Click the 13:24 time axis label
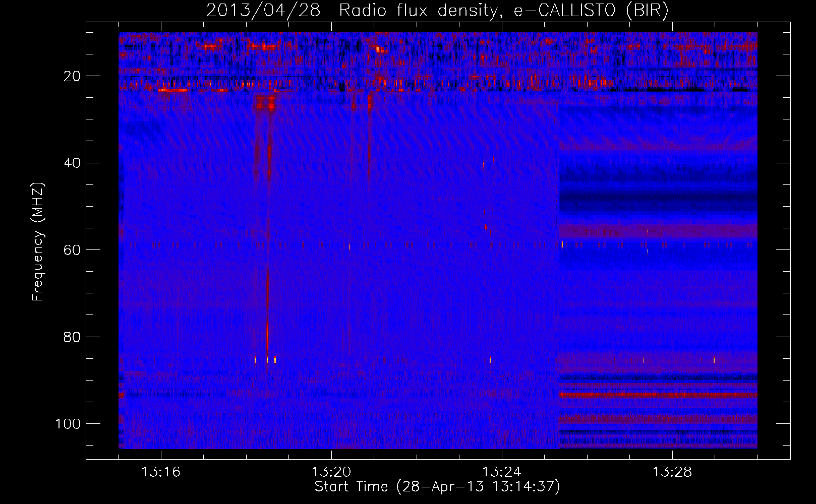The width and height of the screenshot is (816, 504). [x=502, y=472]
